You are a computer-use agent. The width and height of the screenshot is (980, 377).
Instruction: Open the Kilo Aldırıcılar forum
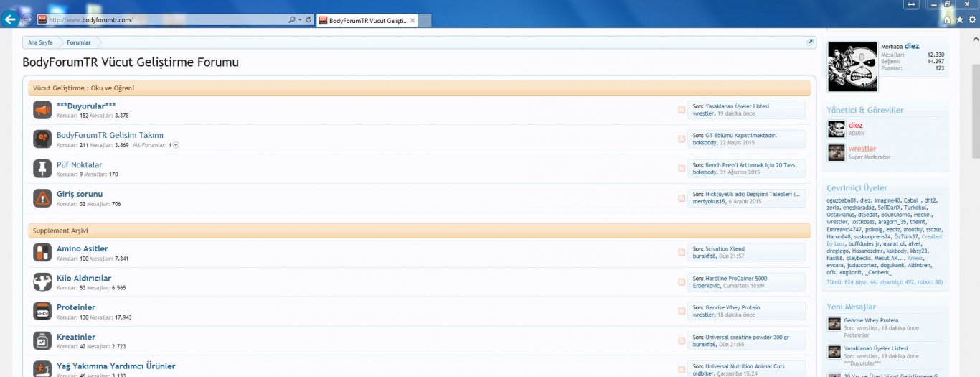click(x=84, y=278)
